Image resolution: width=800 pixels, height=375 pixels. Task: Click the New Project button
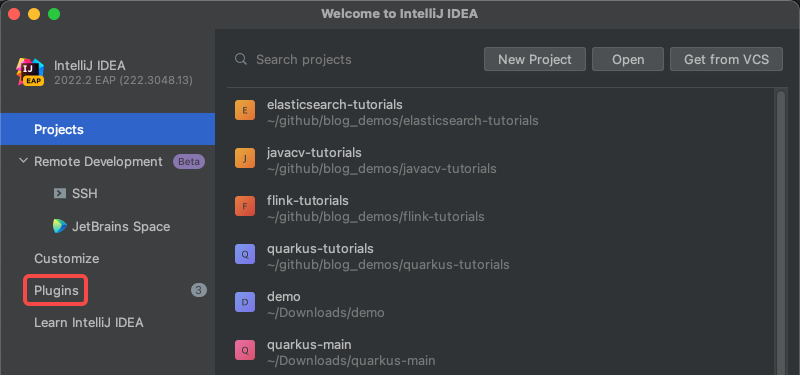(x=535, y=59)
